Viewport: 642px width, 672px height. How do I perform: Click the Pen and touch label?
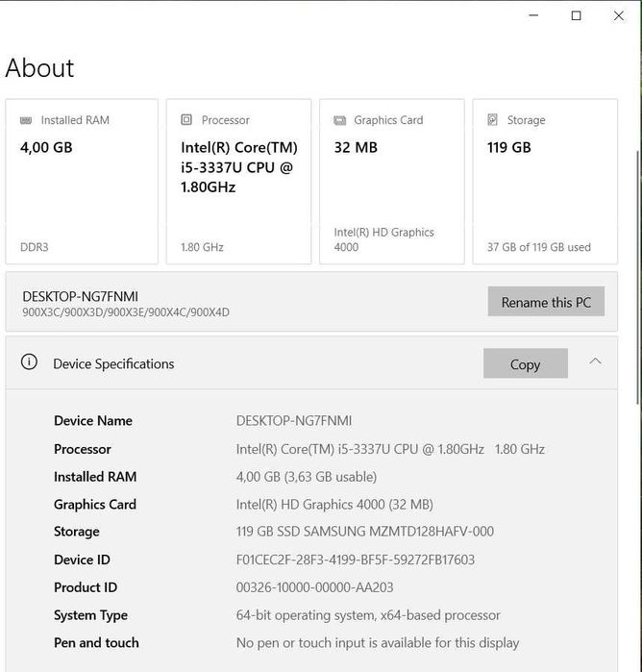[x=96, y=642]
